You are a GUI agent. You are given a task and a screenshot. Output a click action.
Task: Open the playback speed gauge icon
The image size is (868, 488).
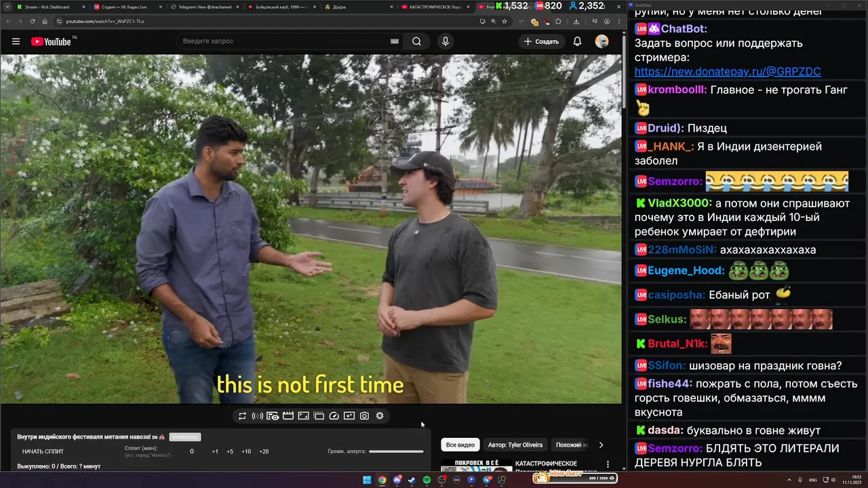(x=334, y=416)
